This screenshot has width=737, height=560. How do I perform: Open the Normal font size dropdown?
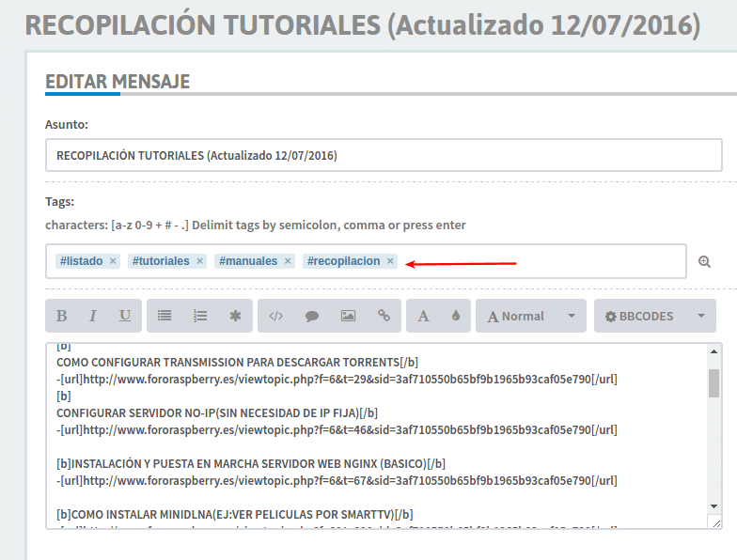pos(530,317)
